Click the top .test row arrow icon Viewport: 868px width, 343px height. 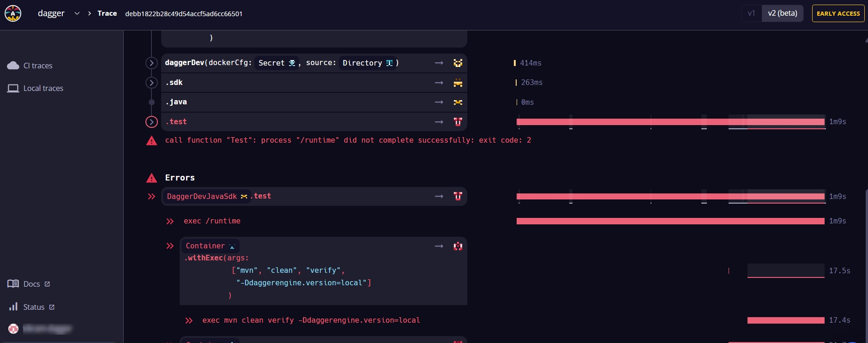[439, 122]
